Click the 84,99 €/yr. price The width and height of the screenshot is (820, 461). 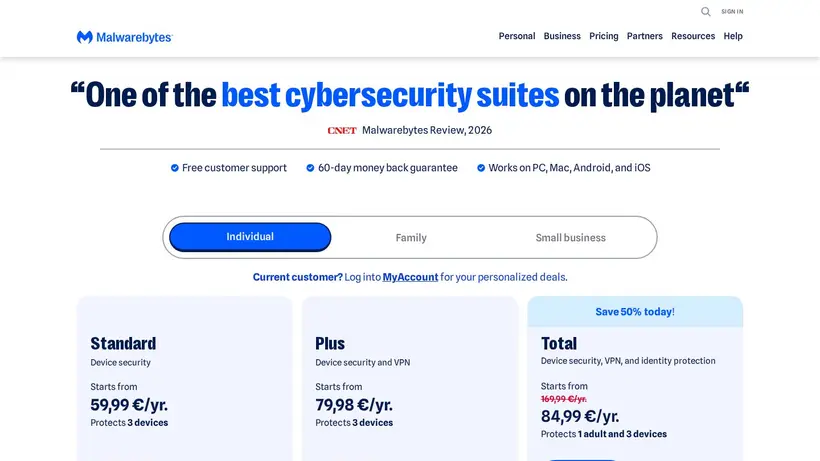click(x=580, y=417)
